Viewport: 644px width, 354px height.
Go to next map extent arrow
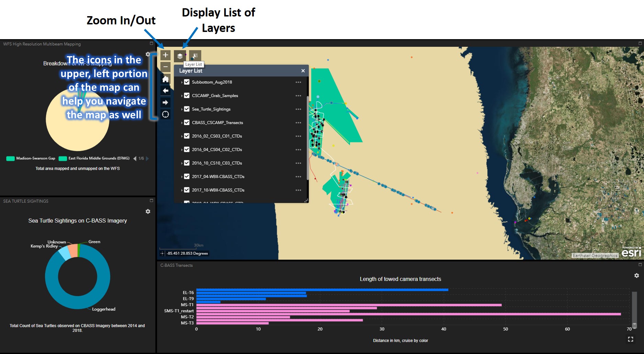tap(165, 102)
